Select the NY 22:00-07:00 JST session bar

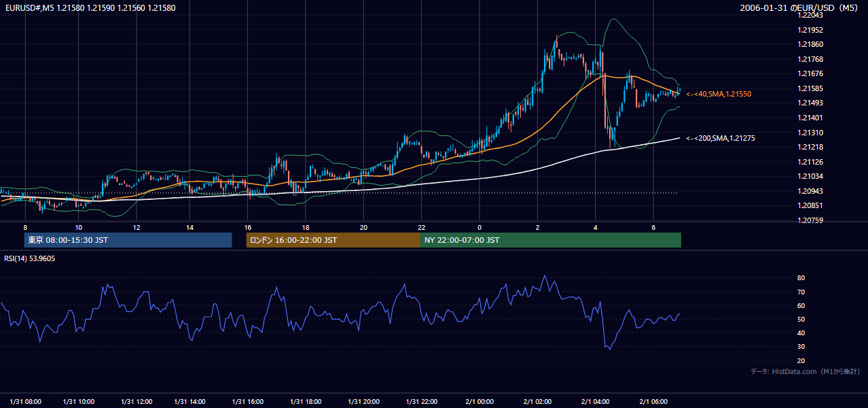[x=551, y=240]
